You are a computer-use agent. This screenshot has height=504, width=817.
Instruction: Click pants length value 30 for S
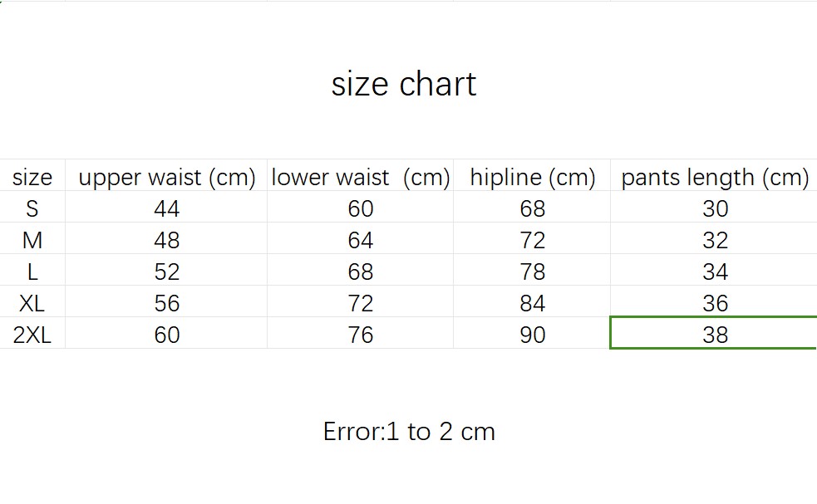[x=714, y=208]
